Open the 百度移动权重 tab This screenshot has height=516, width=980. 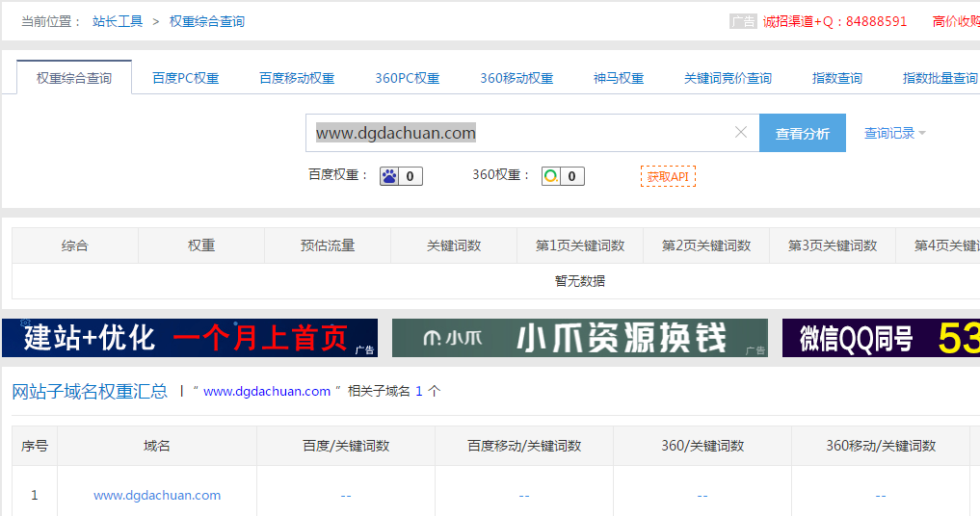pyautogui.click(x=297, y=78)
